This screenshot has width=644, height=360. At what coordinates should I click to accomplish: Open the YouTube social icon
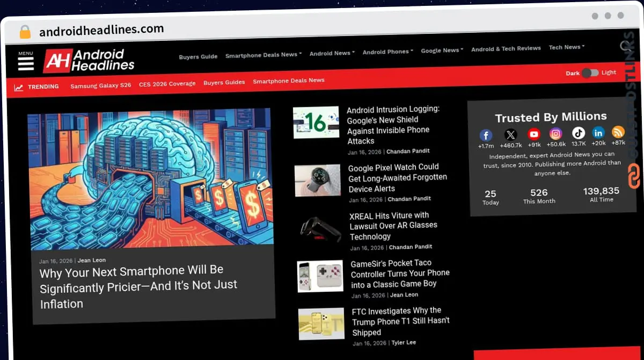coord(533,134)
